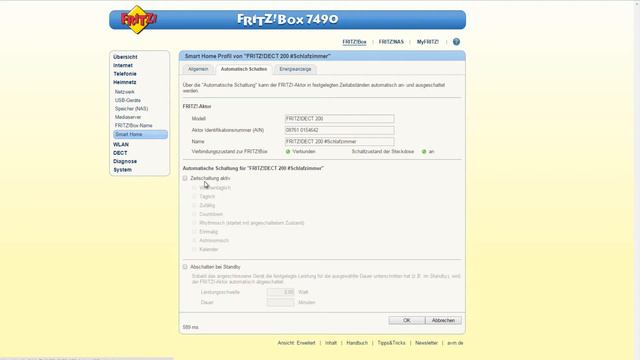Viewport: 640px width, 360px height.
Task: Click the Leistungsschwelle Watt input field
Action: (x=280, y=292)
